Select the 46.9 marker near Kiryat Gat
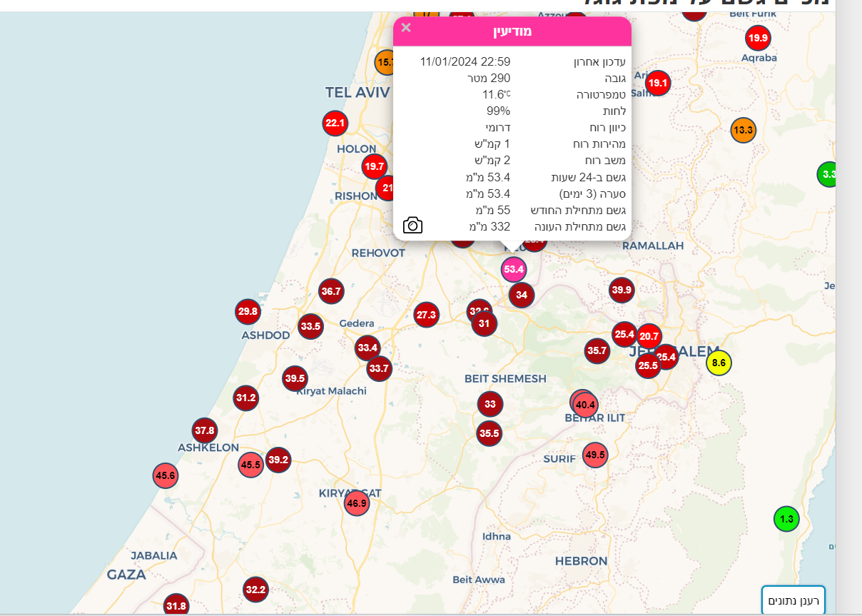 pyautogui.click(x=356, y=503)
